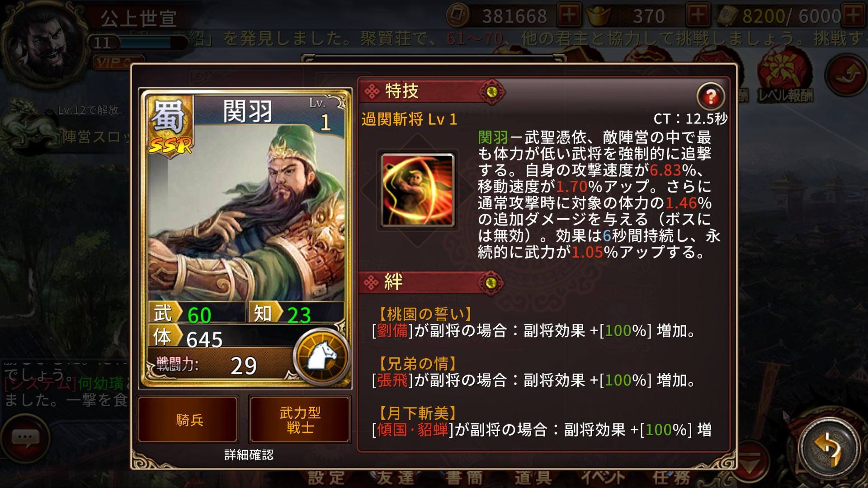Open the chat speech bubble icon
The height and width of the screenshot is (488, 868).
[25, 438]
